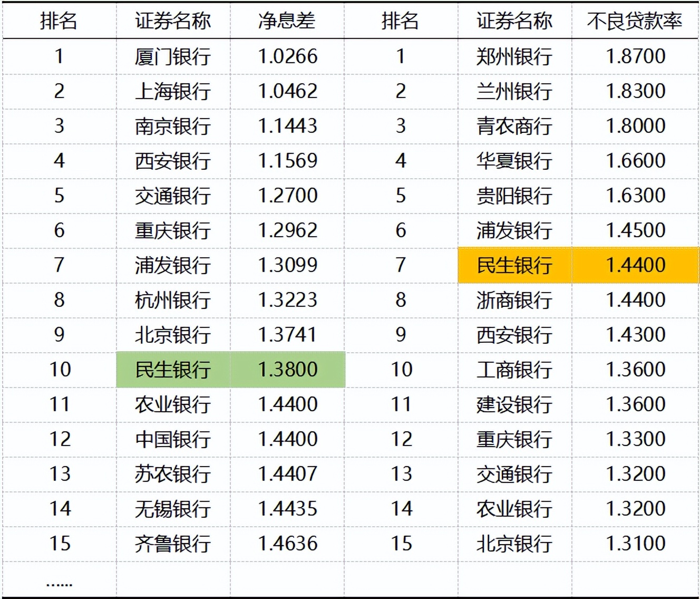This screenshot has height=599, width=700.
Task: Select the 建设银行 cell
Action: click(514, 404)
